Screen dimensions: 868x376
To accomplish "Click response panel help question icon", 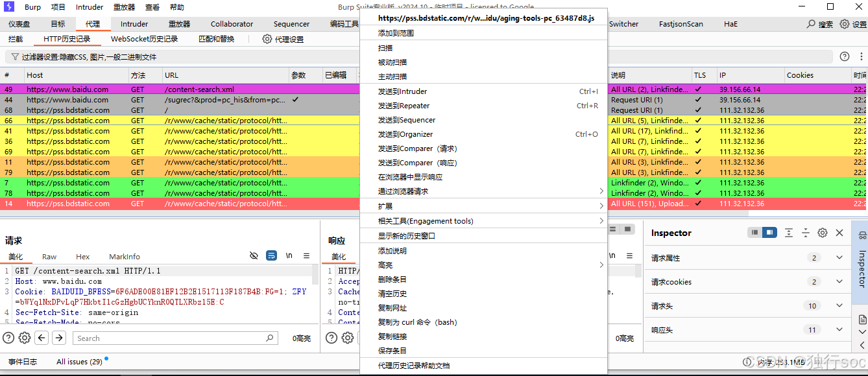I will tap(332, 338).
